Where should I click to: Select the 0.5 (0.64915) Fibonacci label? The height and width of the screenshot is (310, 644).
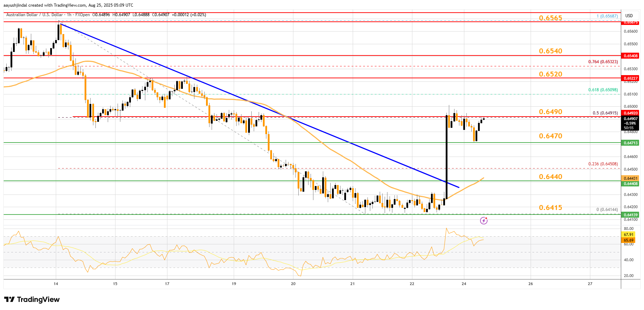pyautogui.click(x=605, y=113)
